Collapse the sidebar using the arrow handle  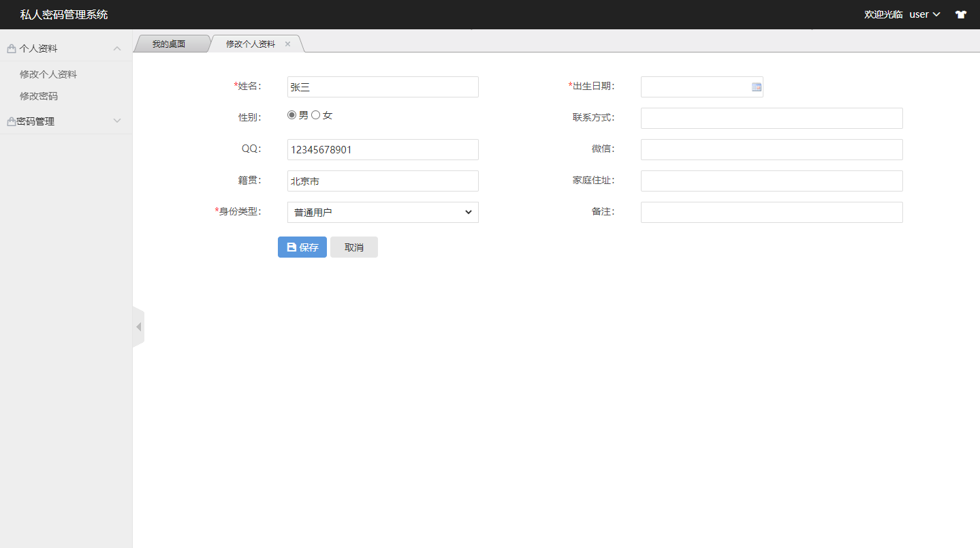(x=138, y=326)
